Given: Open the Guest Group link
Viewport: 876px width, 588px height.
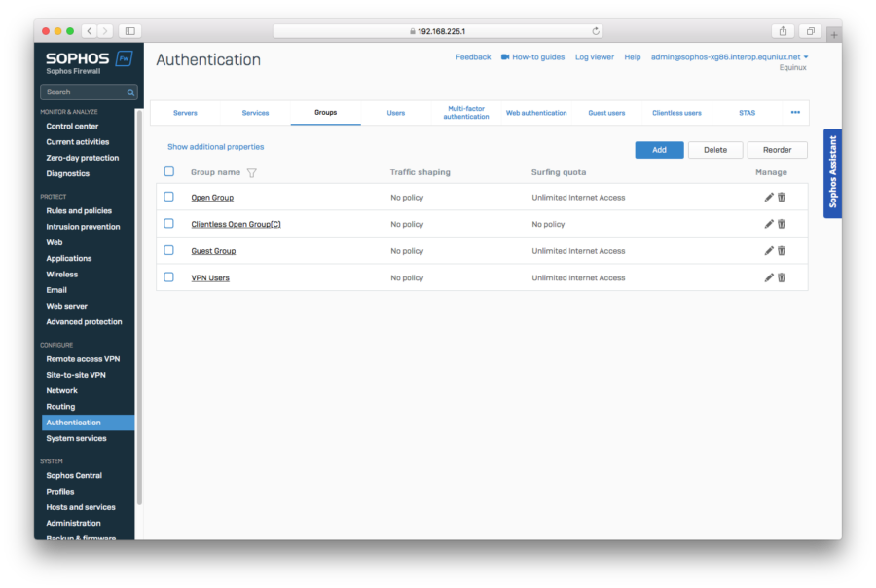Looking at the screenshot, I should [213, 251].
